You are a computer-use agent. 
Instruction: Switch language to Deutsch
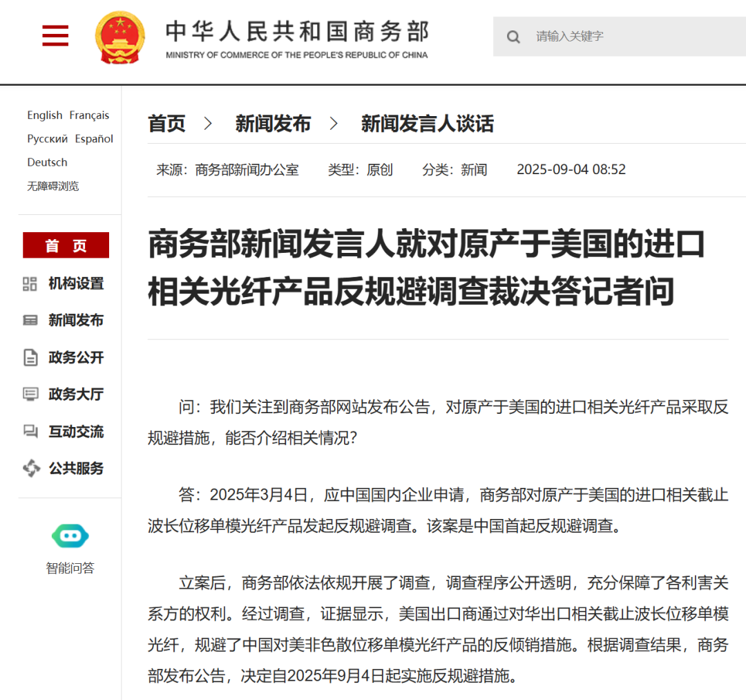[47, 162]
